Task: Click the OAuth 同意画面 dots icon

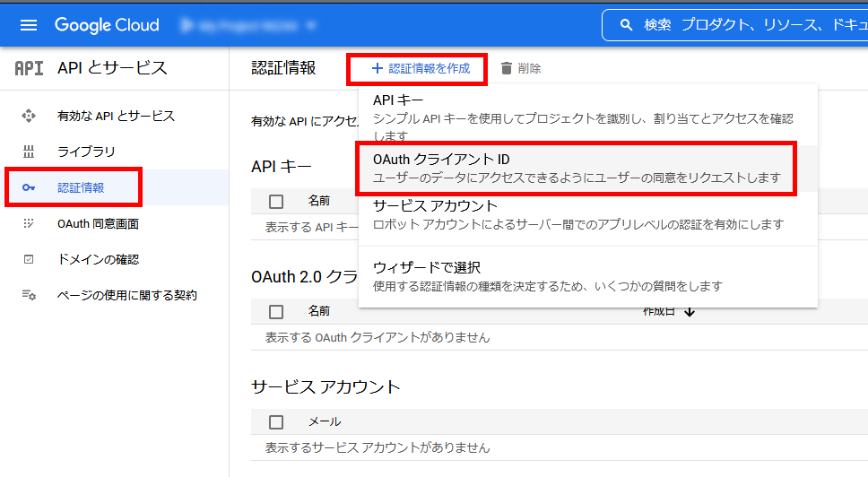Action: [x=29, y=223]
